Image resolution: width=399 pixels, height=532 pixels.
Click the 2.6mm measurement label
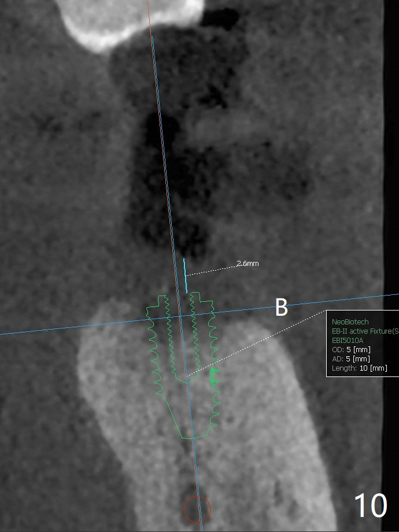247,264
